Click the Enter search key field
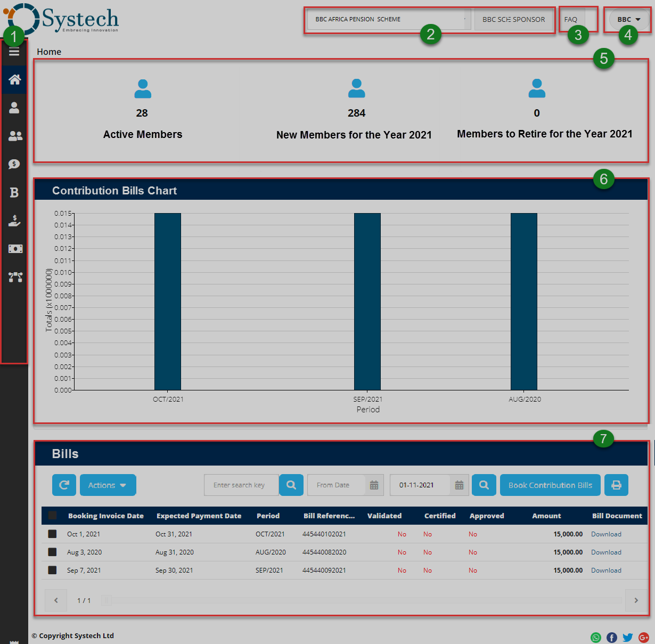This screenshot has height=644, width=655. [x=241, y=485]
